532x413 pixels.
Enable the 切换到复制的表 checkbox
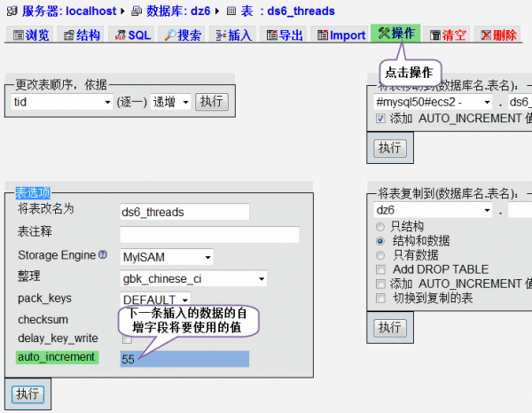point(380,299)
